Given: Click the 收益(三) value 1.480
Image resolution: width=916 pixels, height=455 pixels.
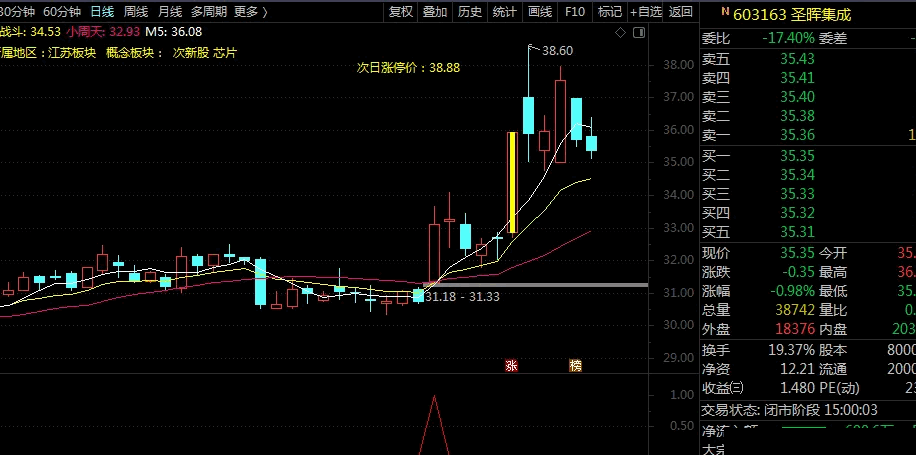Looking at the screenshot, I should pos(797,388).
